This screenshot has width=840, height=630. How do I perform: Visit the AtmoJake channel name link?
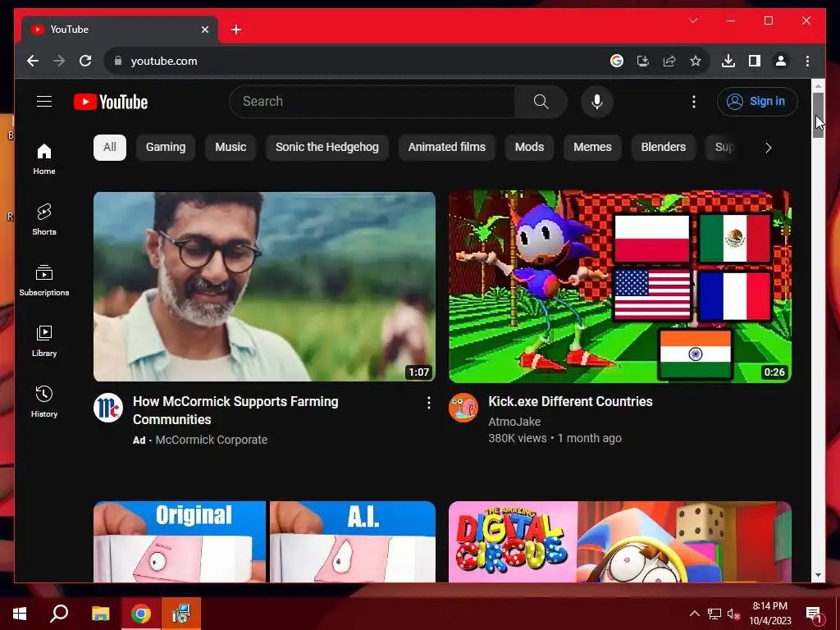tap(514, 422)
